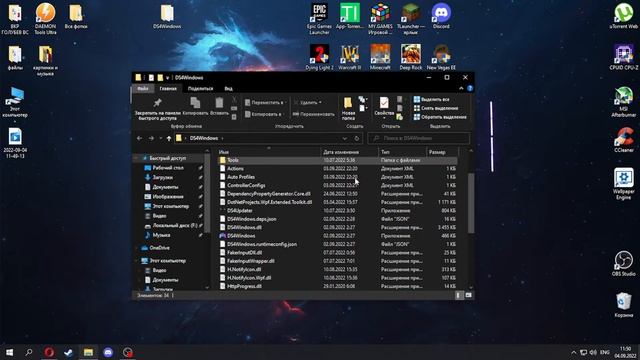This screenshot has width=640, height=360.
Task: Collapse Этот компьютер tree node
Action: (136, 260)
